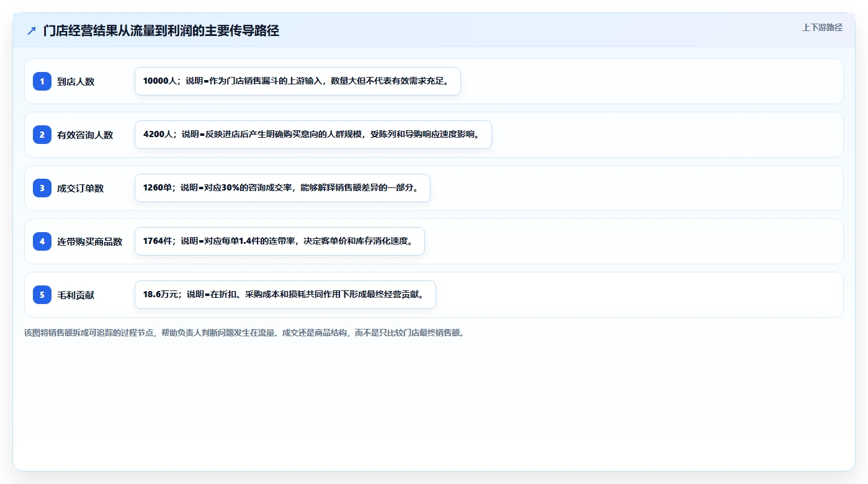The width and height of the screenshot is (868, 484).
Task: Click the number 4 badge for 连带购买商品数
Action: pos(42,241)
